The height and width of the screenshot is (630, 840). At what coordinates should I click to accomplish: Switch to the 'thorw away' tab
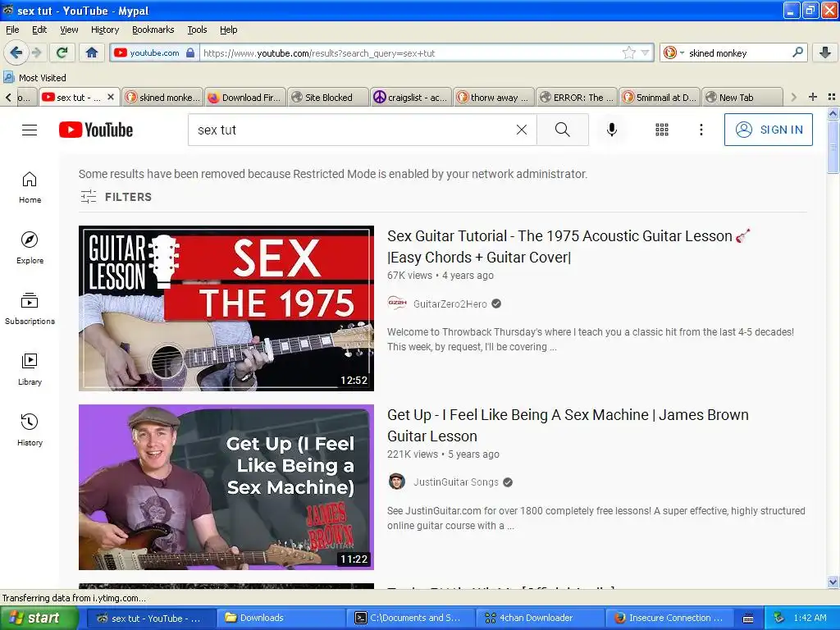493,98
